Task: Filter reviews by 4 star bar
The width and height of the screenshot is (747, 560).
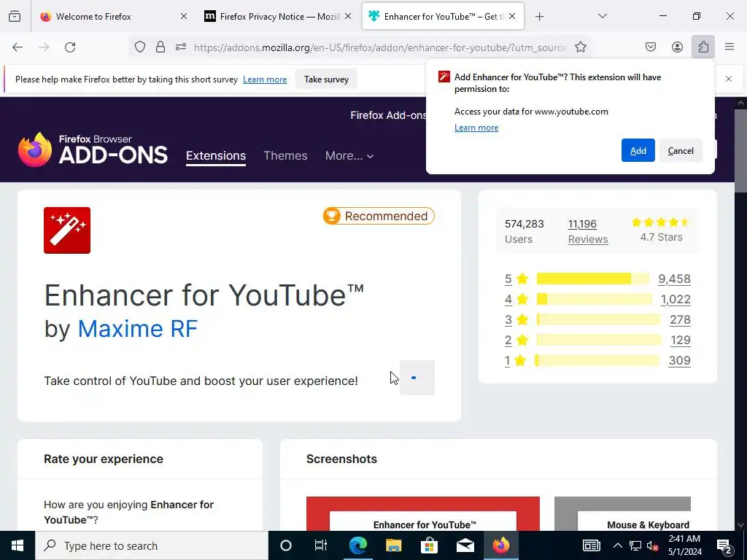Action: 594,299
